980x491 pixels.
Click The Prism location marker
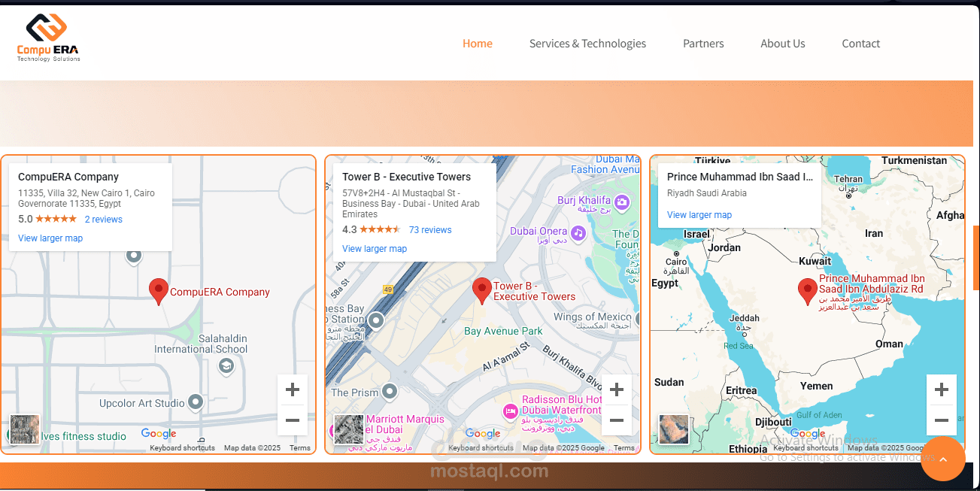pyautogui.click(x=389, y=391)
